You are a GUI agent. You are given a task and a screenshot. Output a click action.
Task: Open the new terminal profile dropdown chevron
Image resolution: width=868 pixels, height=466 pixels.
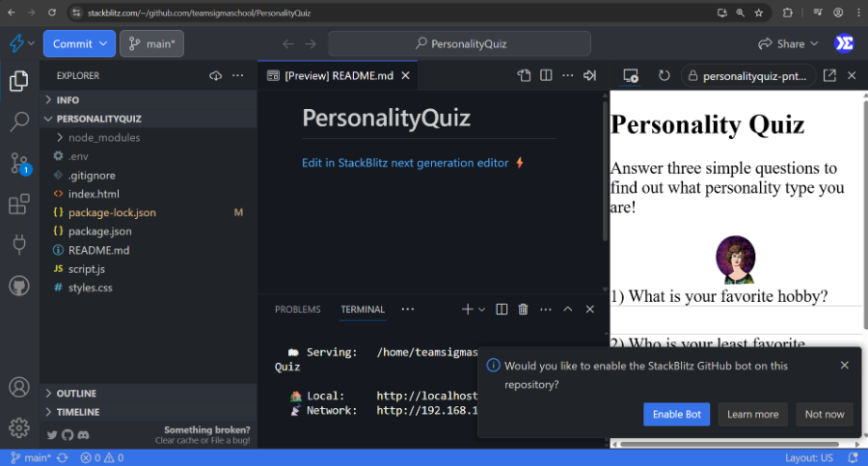point(481,309)
